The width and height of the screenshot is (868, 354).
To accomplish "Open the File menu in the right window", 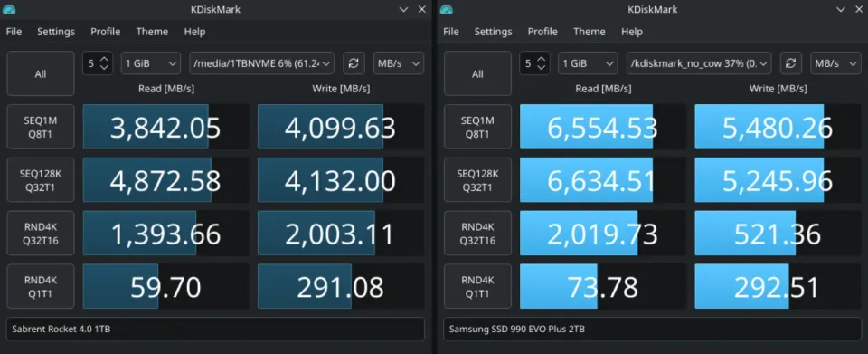I will [451, 32].
